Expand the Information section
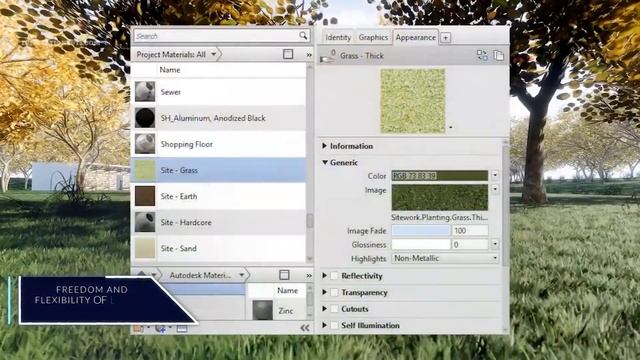This screenshot has height=360, width=640. coord(324,145)
